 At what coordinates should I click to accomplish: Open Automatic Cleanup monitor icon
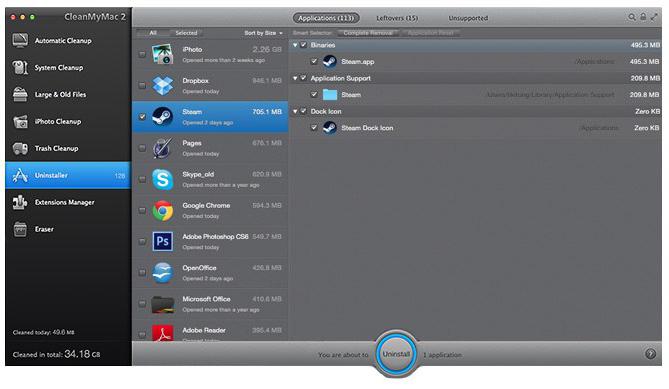[x=20, y=41]
